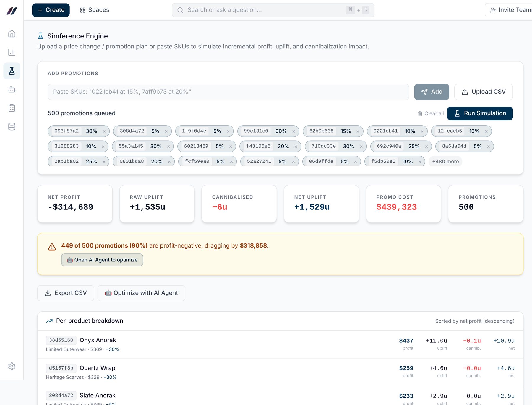Click the Invite Team button

(x=509, y=10)
